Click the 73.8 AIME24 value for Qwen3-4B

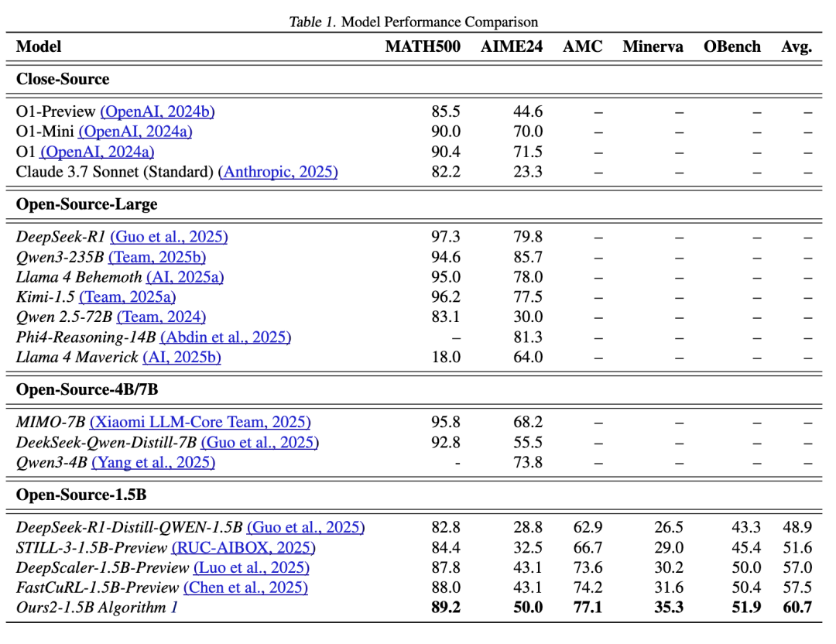point(528,462)
